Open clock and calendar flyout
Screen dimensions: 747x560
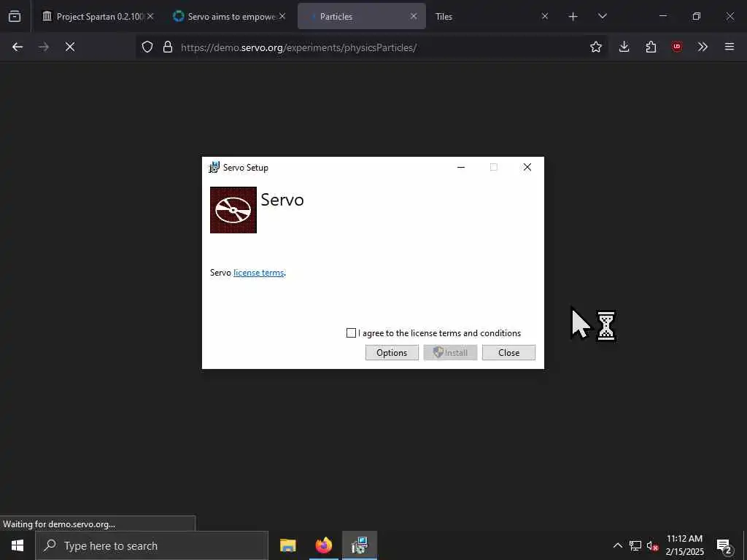[x=684, y=545]
